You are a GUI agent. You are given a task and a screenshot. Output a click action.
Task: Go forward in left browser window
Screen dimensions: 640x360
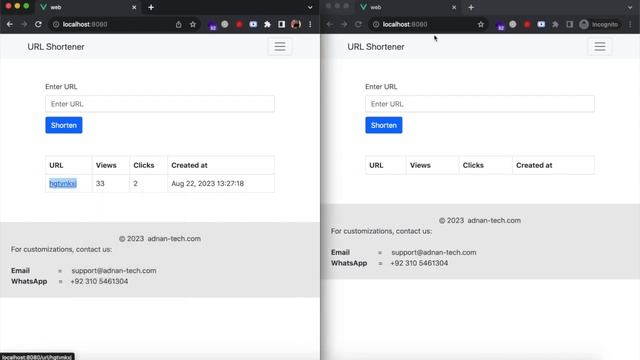tap(24, 24)
